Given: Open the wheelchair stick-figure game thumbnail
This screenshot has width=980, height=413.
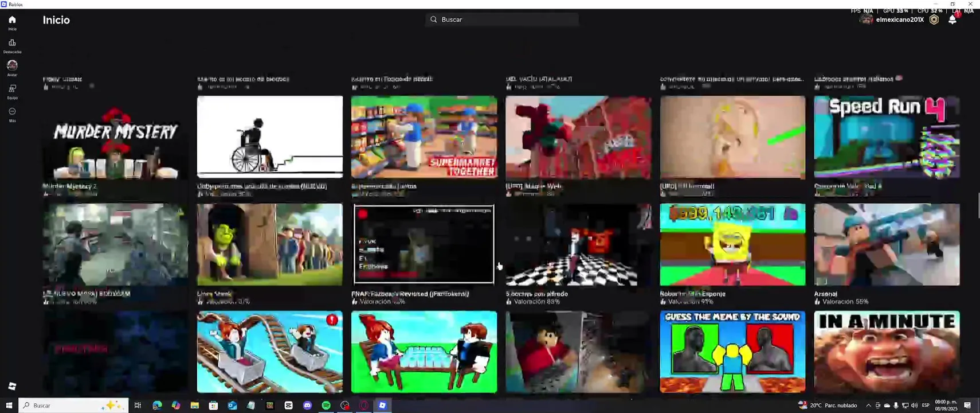Looking at the screenshot, I should pos(270,137).
